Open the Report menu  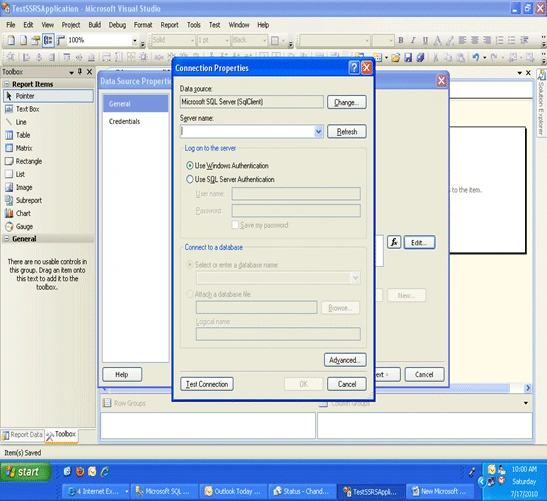tap(170, 25)
